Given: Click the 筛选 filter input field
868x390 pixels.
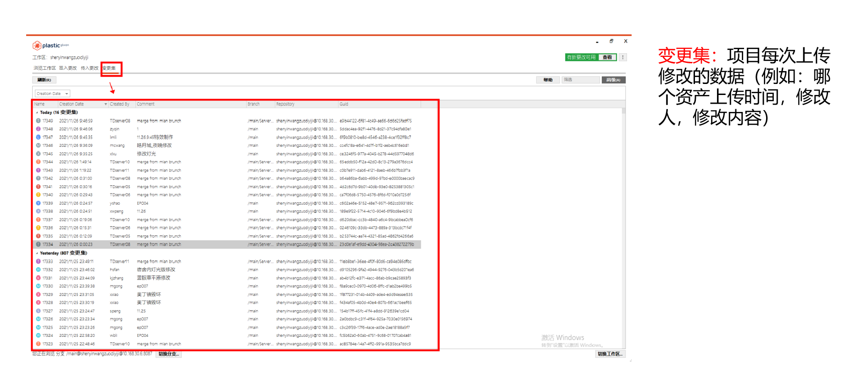Looking at the screenshot, I should click(581, 80).
